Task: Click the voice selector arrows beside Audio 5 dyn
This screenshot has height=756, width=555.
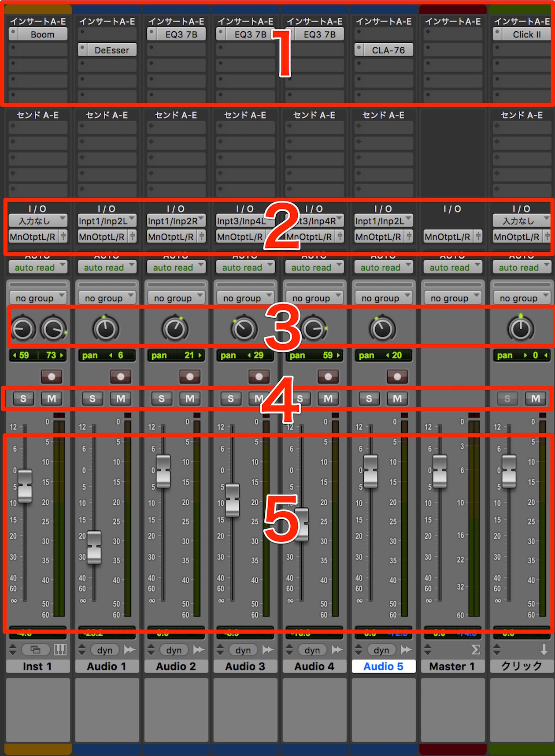Action: coord(406,649)
